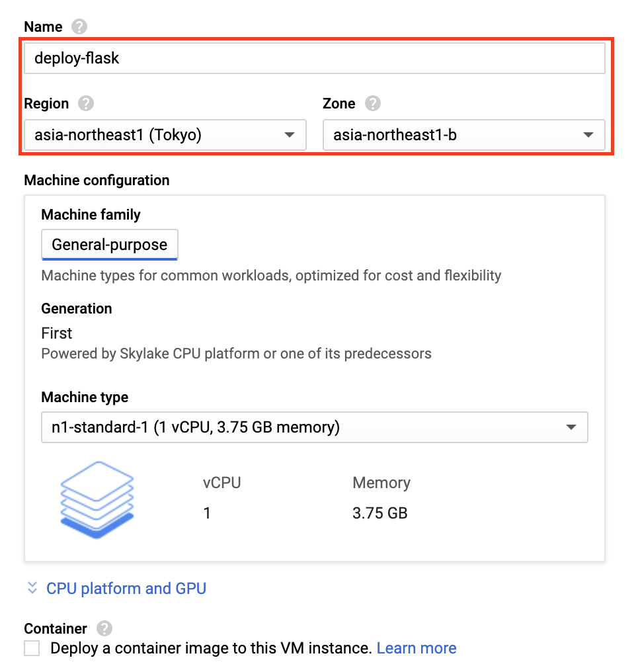Viewport: 640px width, 672px height.
Task: Open the Machine type dropdown
Action: point(315,427)
